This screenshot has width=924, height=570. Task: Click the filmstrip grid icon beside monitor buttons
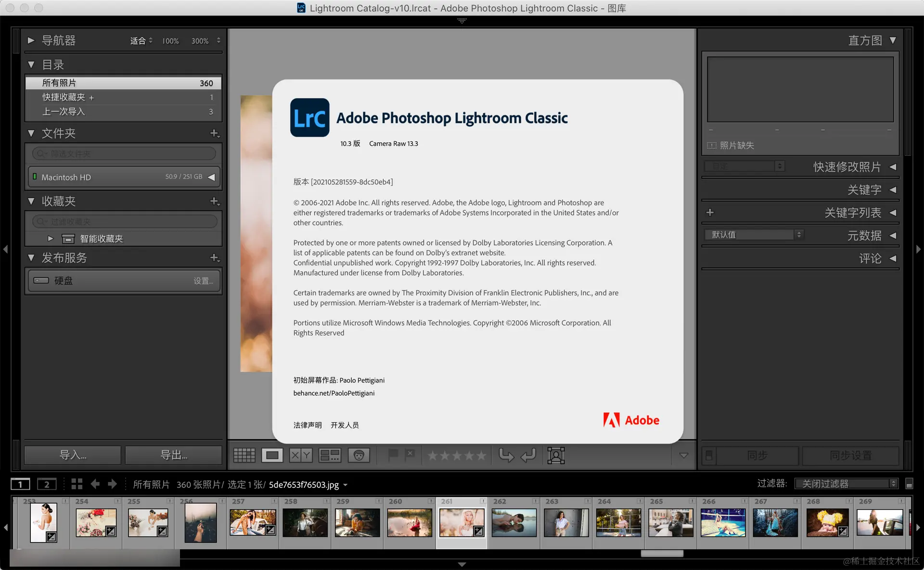(x=77, y=484)
